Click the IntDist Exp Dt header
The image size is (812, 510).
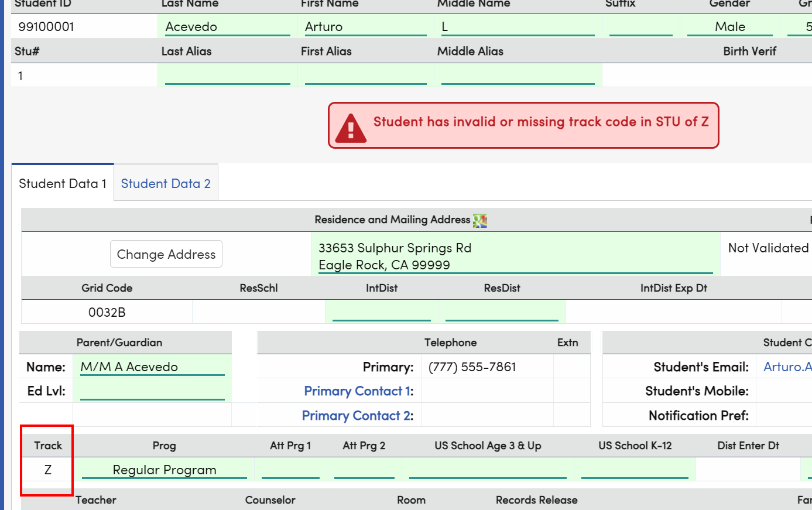point(674,288)
